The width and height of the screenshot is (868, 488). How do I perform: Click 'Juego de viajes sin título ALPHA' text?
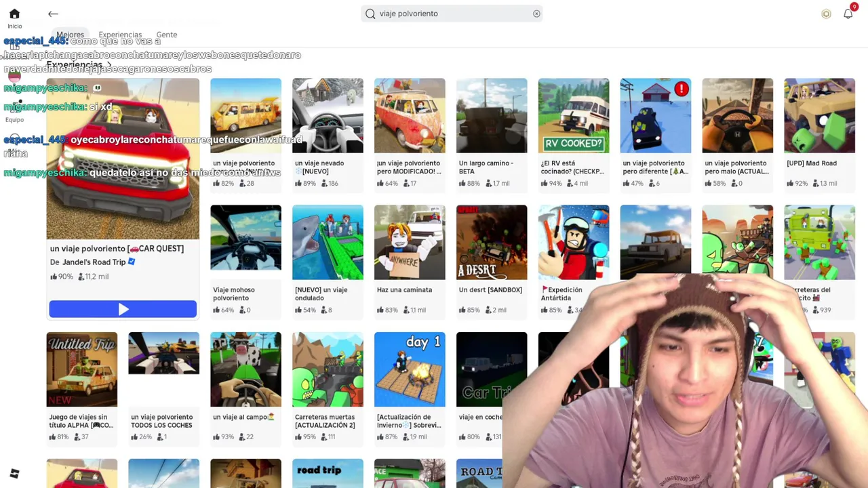(80, 422)
